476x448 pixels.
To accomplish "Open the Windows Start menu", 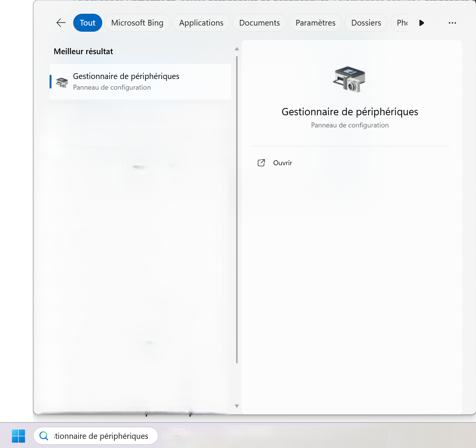I will point(18,436).
